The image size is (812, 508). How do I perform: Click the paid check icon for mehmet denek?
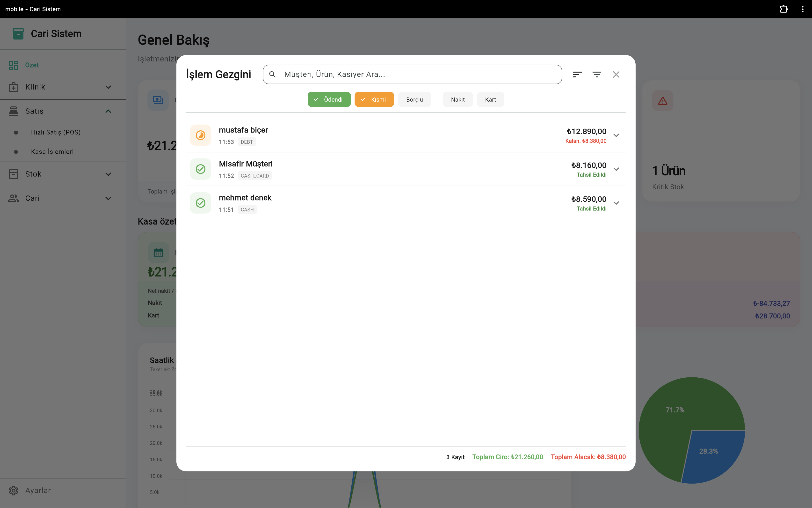pos(200,203)
